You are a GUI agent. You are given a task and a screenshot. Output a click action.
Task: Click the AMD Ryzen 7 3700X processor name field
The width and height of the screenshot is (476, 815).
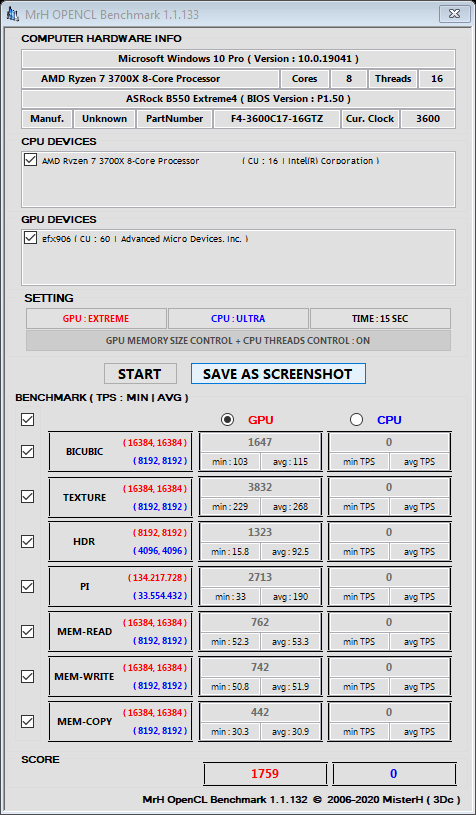click(x=150, y=78)
